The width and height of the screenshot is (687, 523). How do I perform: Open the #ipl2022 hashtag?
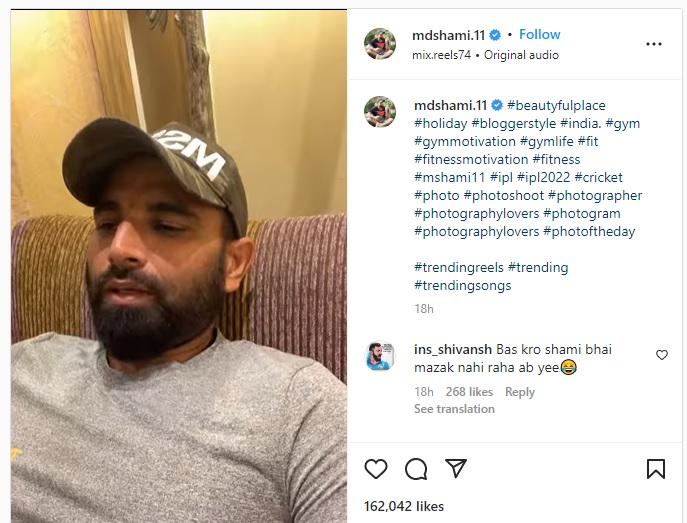[x=543, y=177]
